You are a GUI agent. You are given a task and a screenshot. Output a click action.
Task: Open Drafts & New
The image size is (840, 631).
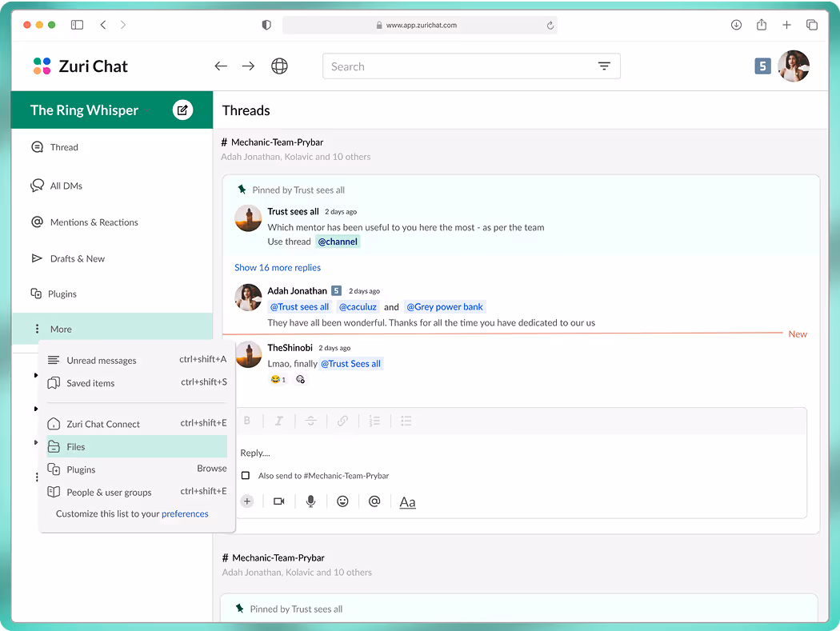pos(111,259)
